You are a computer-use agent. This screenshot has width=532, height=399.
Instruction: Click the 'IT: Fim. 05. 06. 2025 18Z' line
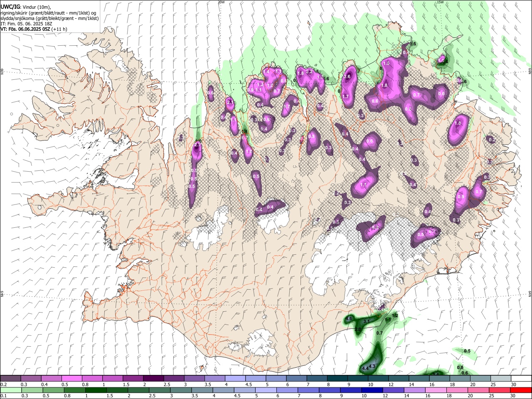(x=27, y=24)
